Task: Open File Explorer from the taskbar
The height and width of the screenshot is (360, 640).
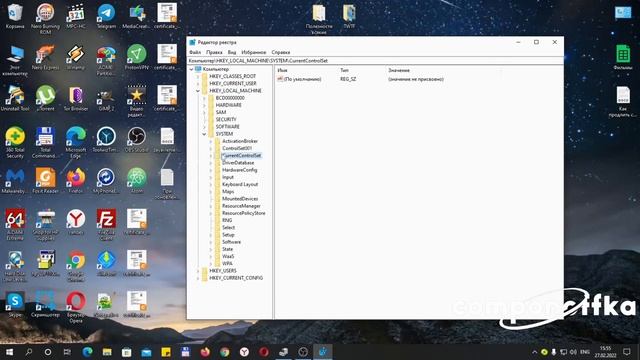Action: tap(107, 352)
